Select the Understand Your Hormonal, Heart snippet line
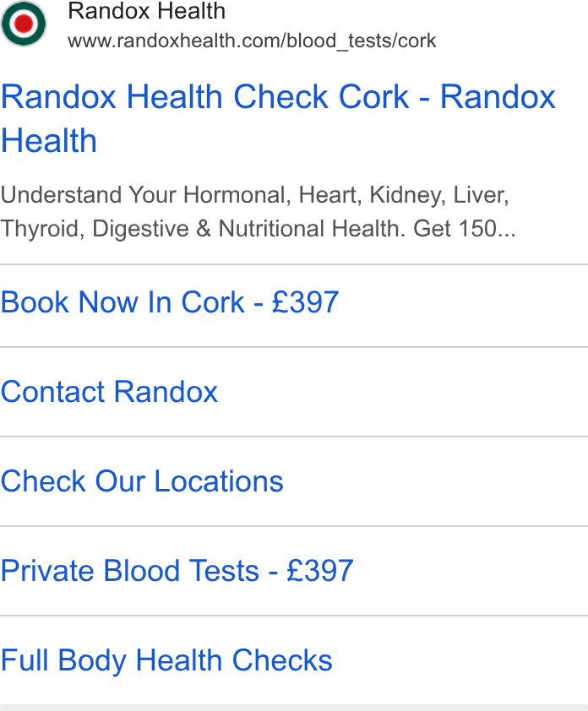588x711 pixels. [254, 195]
